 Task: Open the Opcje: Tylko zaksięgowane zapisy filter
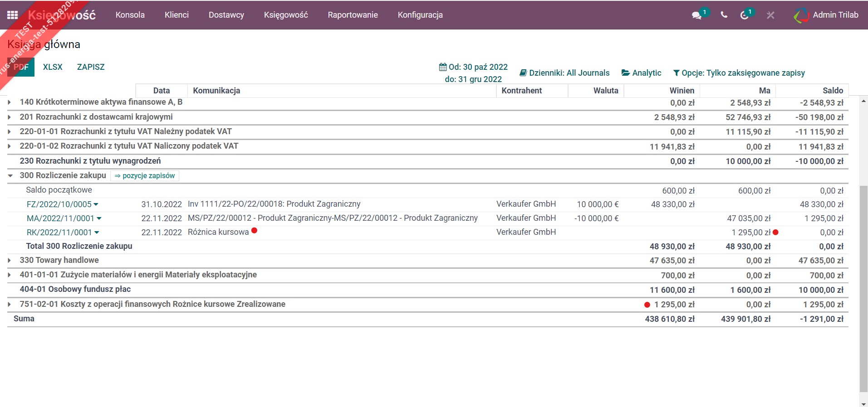[x=739, y=73]
